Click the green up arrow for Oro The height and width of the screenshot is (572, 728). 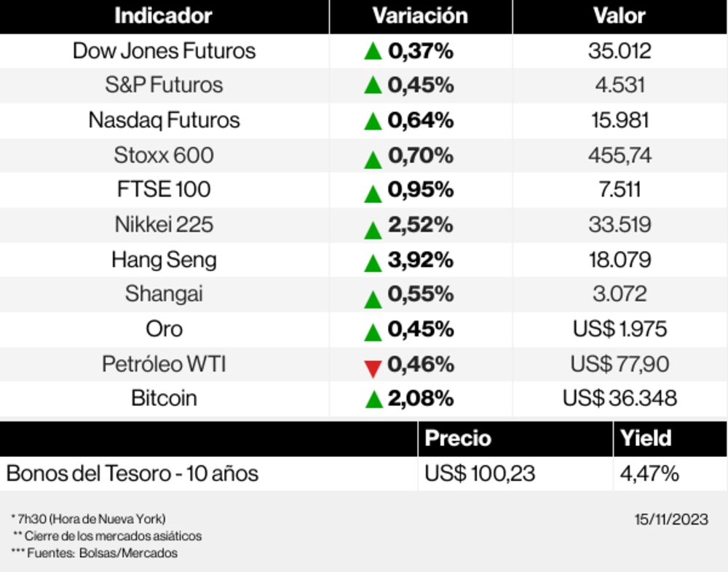(x=373, y=332)
